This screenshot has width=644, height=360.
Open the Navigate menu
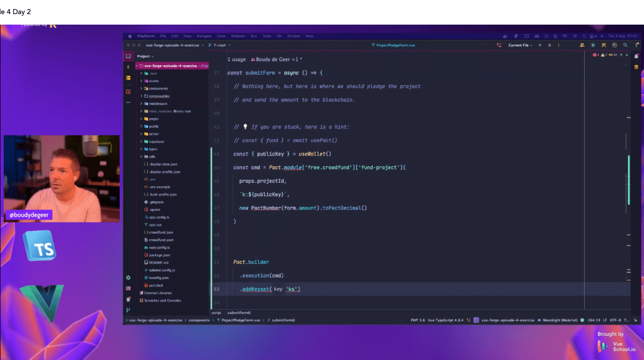click(204, 36)
